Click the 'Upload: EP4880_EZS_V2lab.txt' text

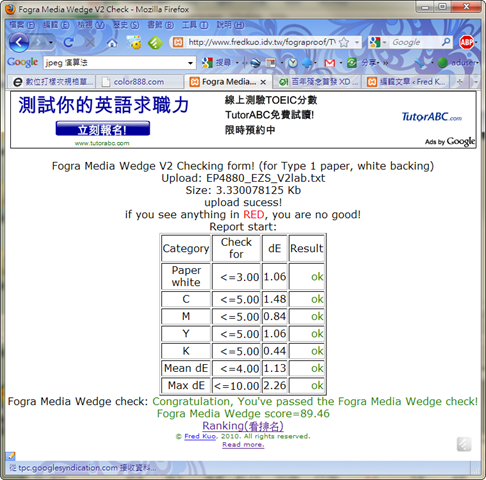(243, 178)
